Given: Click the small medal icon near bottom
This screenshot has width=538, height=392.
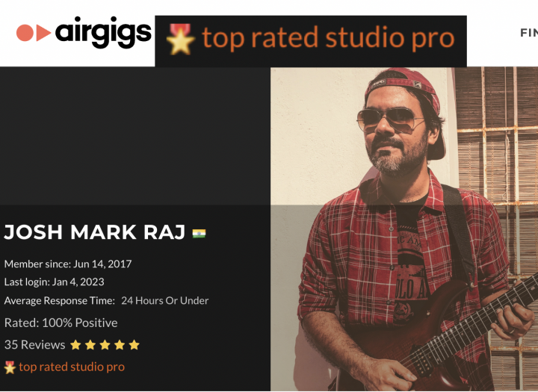Looking at the screenshot, I should pyautogui.click(x=10, y=367).
